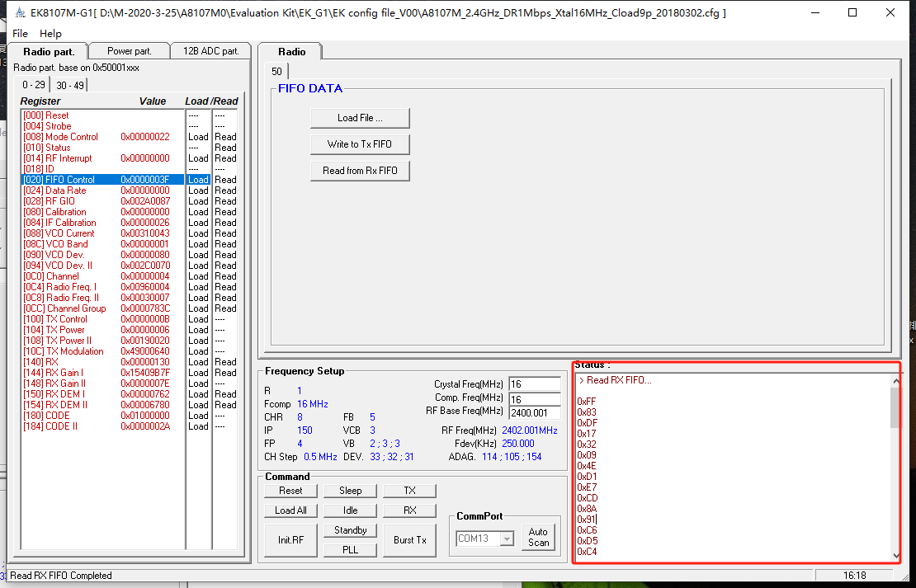916x588 pixels.
Task: Click the Load File ... button
Action: [360, 118]
